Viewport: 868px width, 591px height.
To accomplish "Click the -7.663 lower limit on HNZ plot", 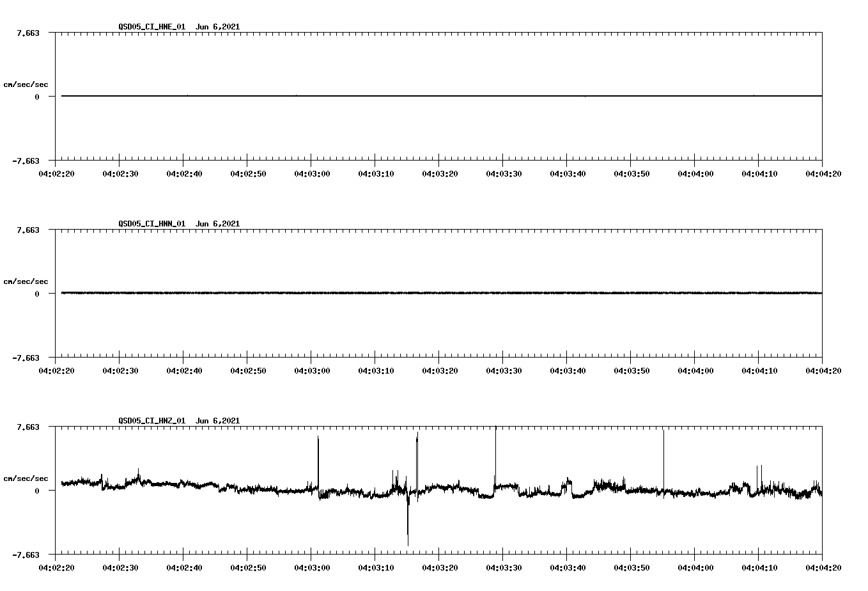I will pos(26,555).
